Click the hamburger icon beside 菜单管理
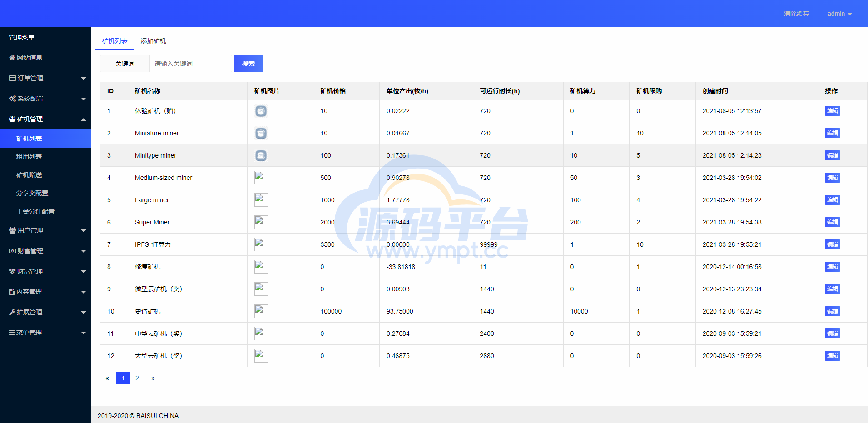Screen dimensions: 868x423 12,333
